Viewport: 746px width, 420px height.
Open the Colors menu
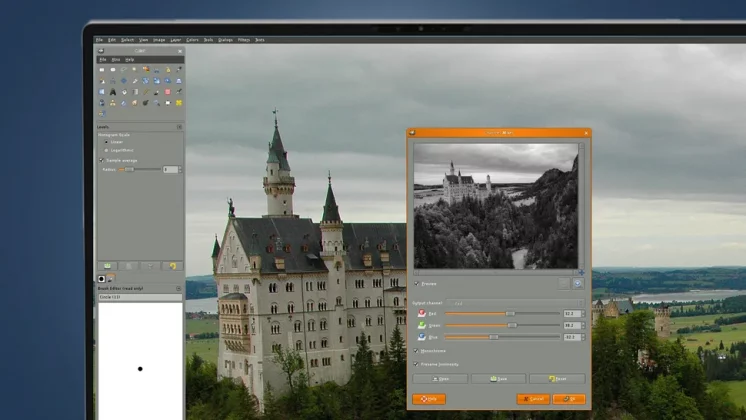pos(191,40)
